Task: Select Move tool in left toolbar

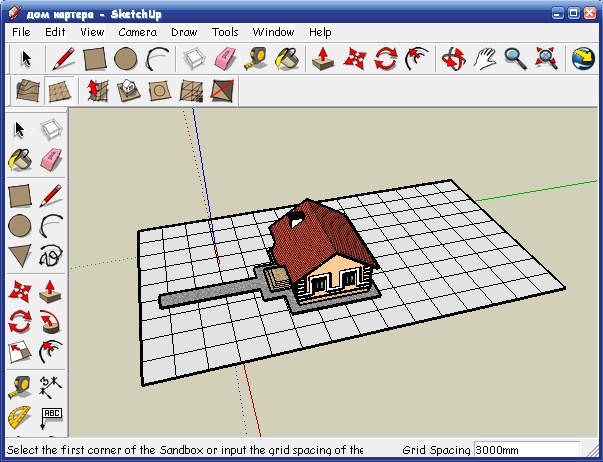Action: 20,291
